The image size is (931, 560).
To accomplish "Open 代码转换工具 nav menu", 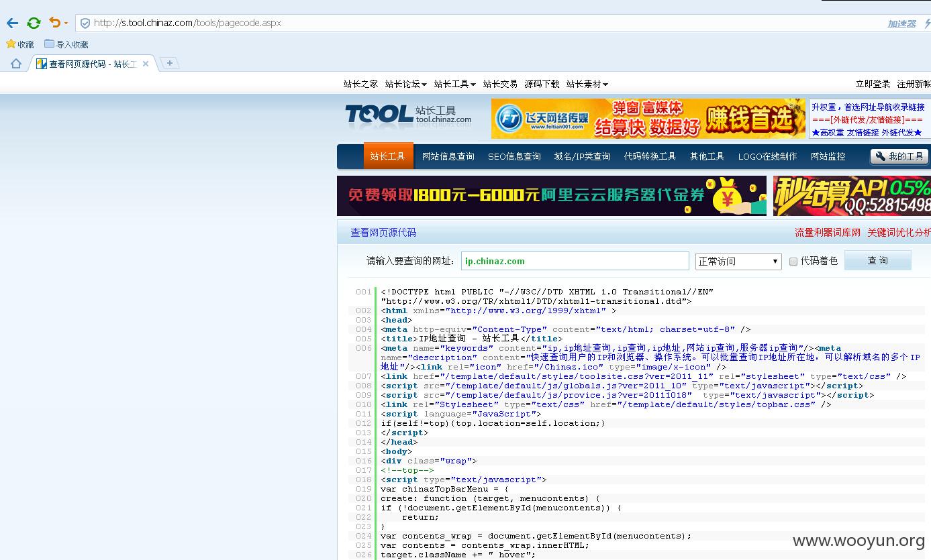I will click(650, 156).
